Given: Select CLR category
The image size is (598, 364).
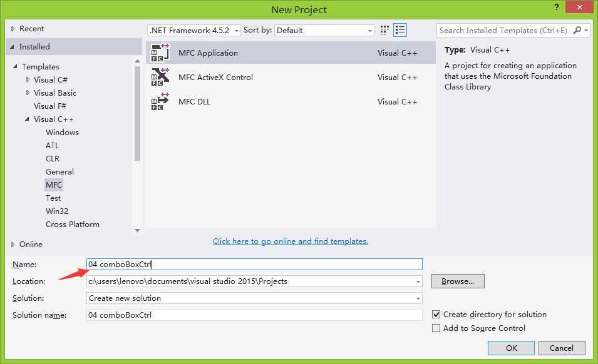Looking at the screenshot, I should pos(53,158).
